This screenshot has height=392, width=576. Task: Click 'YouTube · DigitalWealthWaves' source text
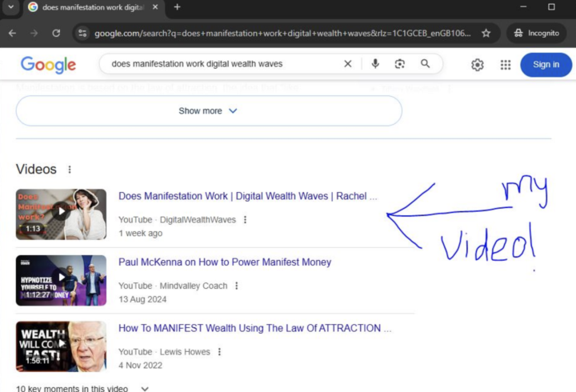coord(177,220)
